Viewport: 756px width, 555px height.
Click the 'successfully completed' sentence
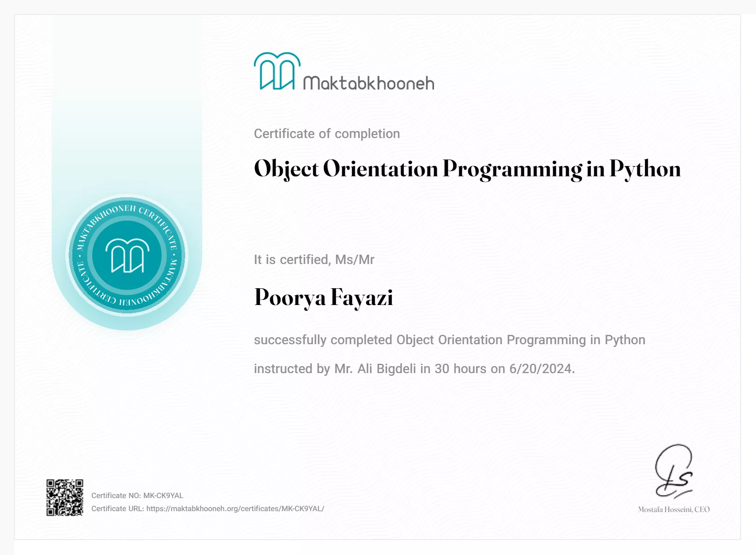[x=449, y=340]
